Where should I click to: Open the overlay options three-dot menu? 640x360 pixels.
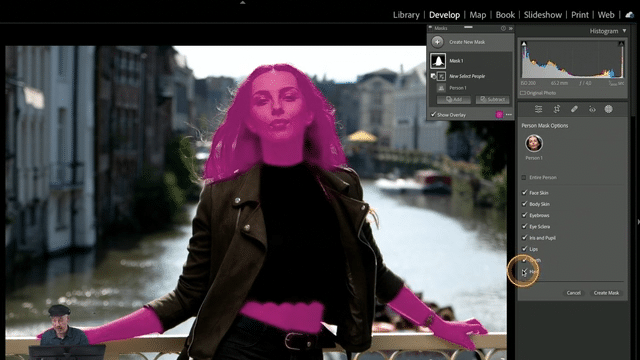pos(509,115)
